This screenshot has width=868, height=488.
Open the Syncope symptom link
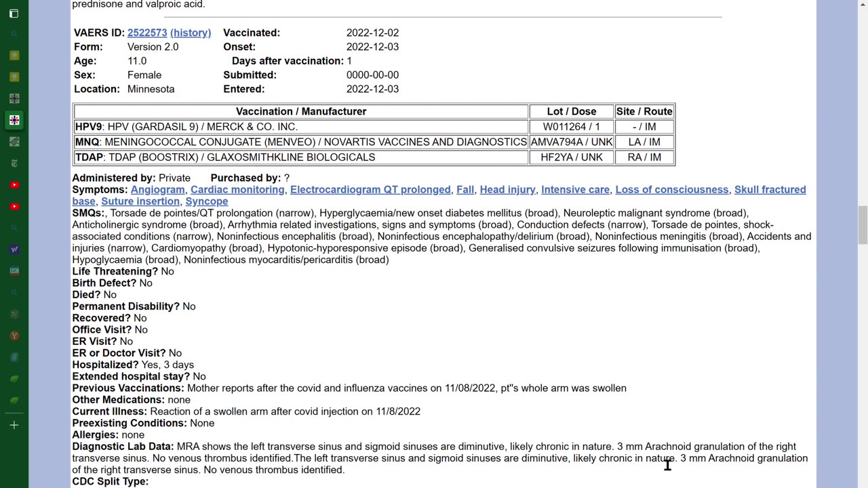[207, 201]
